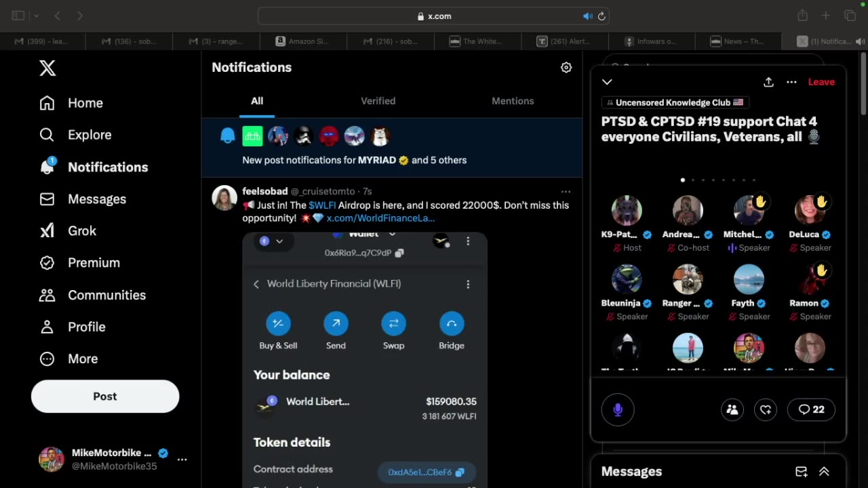Screen dimensions: 868x488
Task: Mute the tab audio speaker icon
Action: [x=587, y=16]
